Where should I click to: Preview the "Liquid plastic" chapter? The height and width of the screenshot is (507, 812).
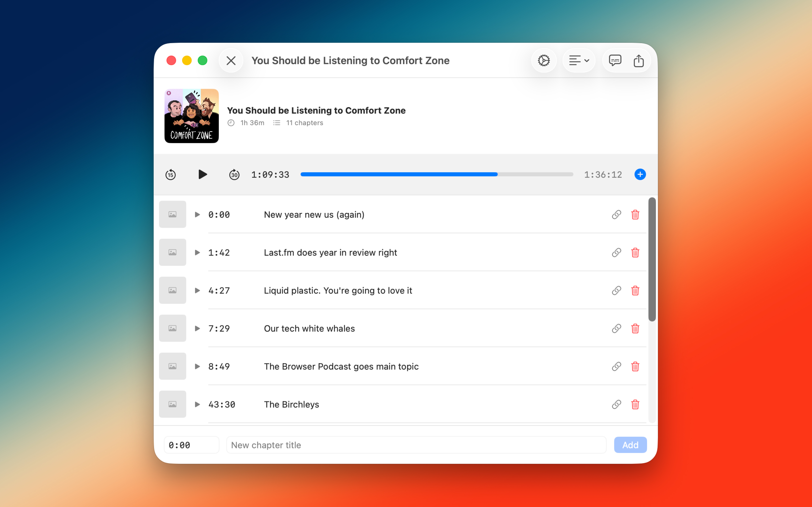tap(197, 290)
